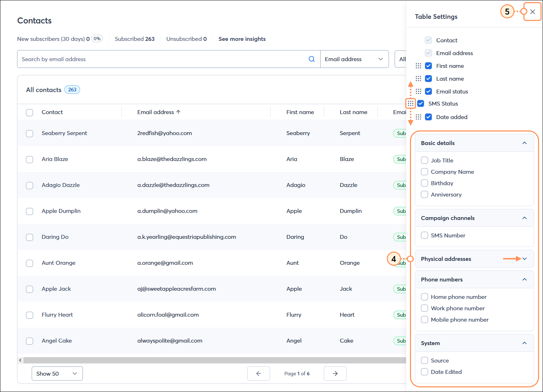Open the Email address search type dropdown
This screenshot has height=392, width=543.
pyautogui.click(x=354, y=59)
